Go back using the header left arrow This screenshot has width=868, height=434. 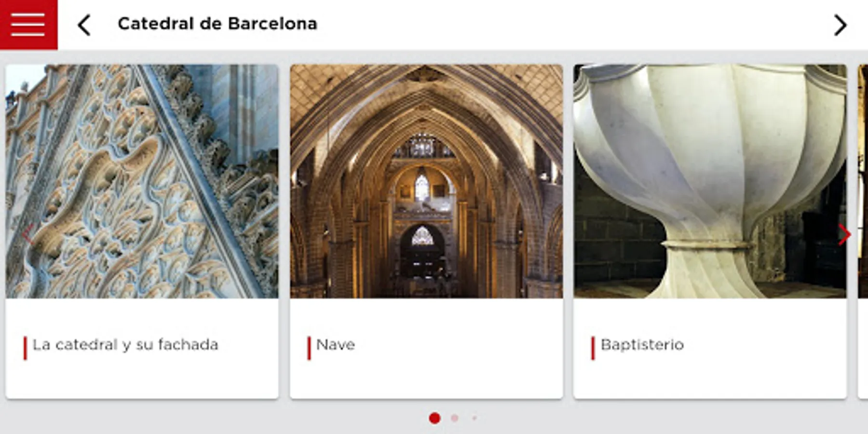click(84, 25)
